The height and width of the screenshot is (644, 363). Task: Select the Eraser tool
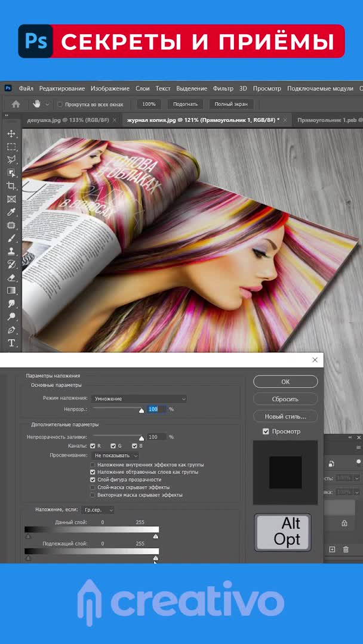tap(11, 277)
